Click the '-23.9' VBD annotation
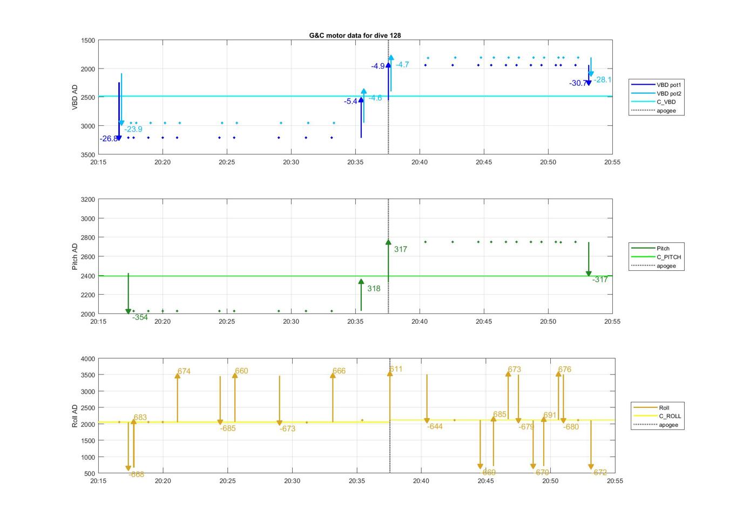This screenshot has width=756, height=532. [x=133, y=129]
